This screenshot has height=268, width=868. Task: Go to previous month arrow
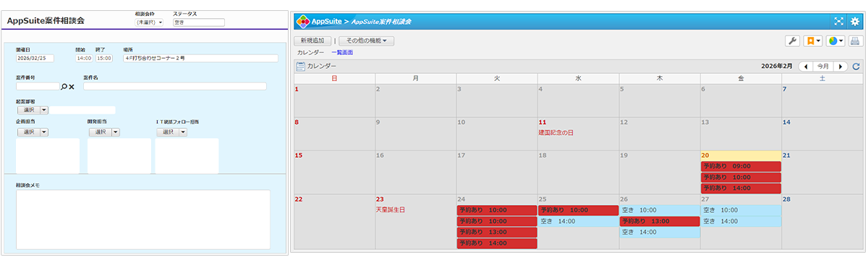point(806,67)
